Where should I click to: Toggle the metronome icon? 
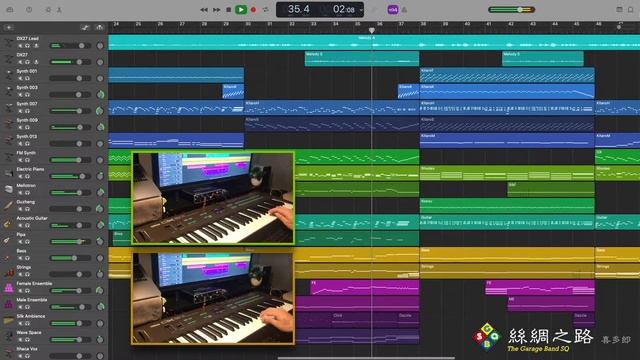click(404, 10)
